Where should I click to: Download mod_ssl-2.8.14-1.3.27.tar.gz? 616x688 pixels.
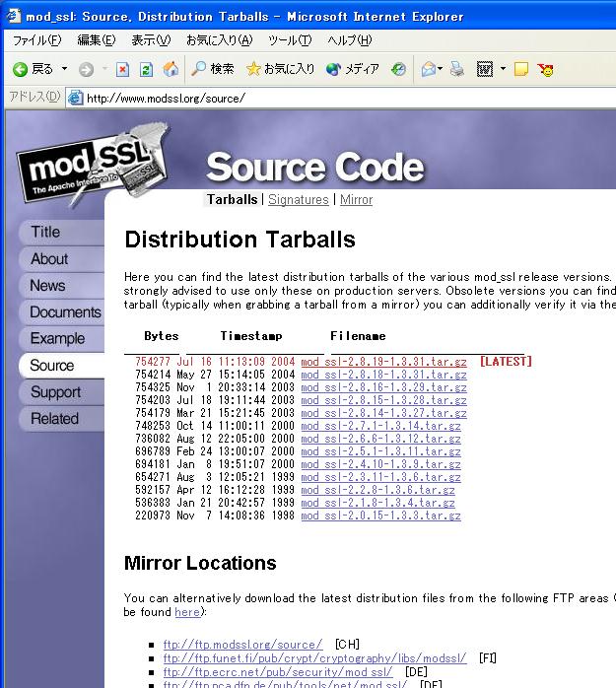click(x=384, y=413)
